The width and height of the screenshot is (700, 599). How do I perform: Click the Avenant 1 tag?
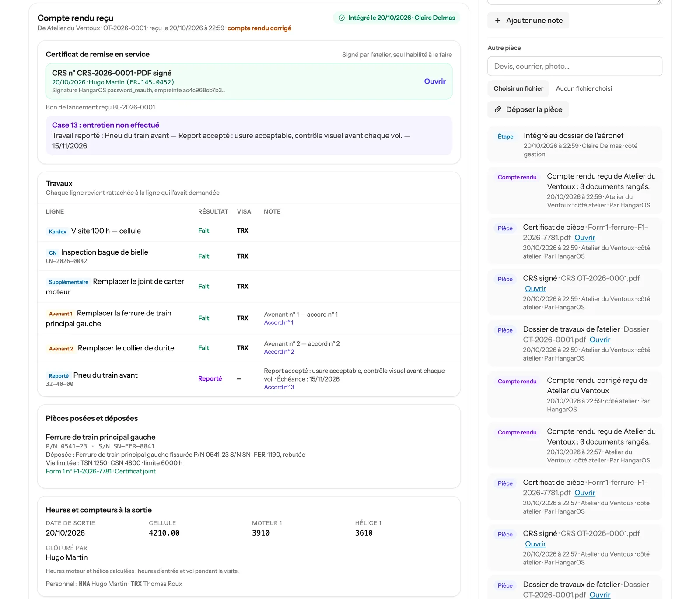[60, 314]
